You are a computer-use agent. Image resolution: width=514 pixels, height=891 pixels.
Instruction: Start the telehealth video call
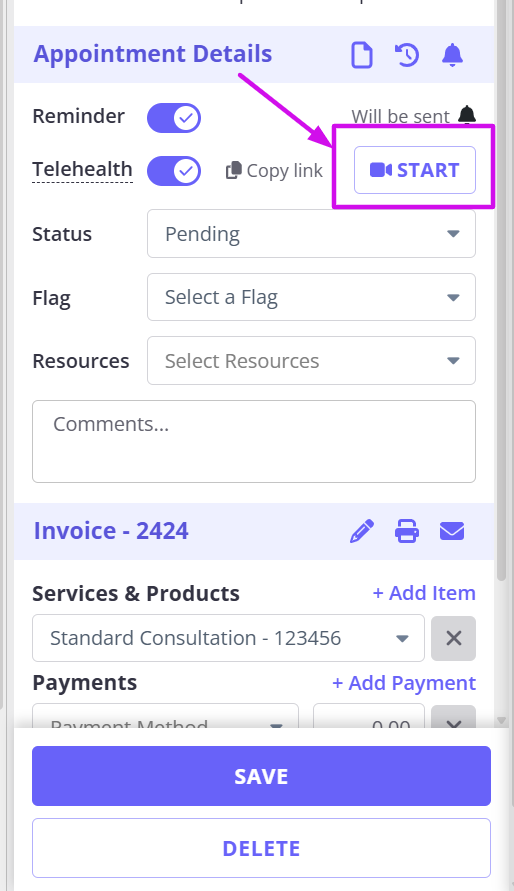(x=415, y=170)
